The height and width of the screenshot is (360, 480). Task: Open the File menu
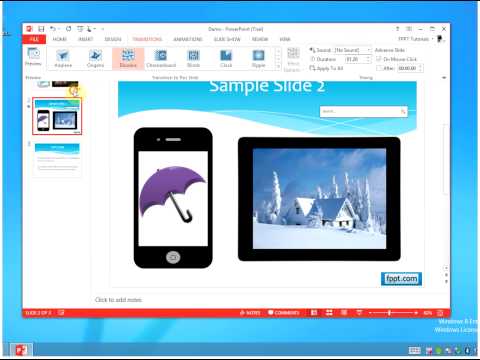(x=34, y=39)
